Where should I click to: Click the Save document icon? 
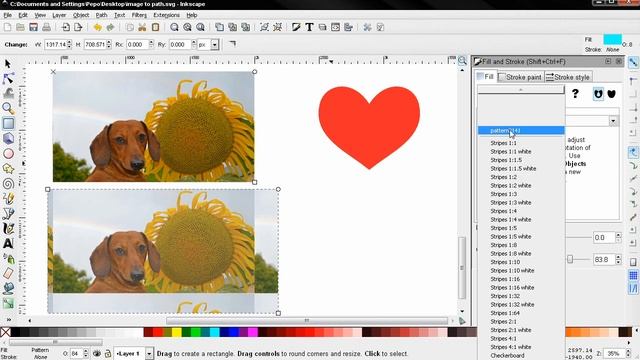pos(33,27)
